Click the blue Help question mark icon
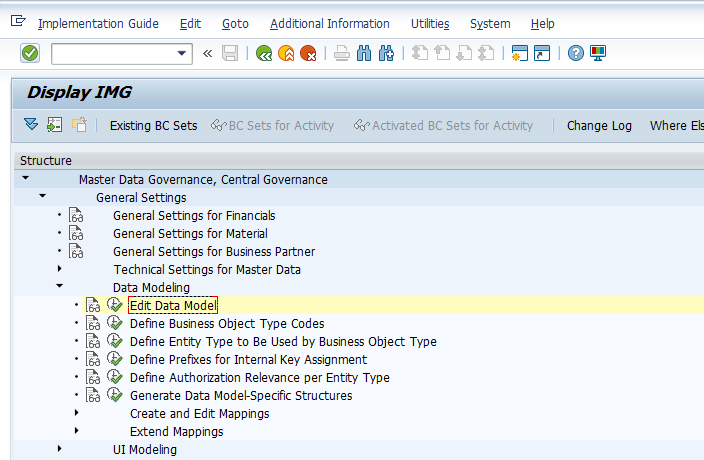Viewport: 704px width, 460px height. point(576,53)
